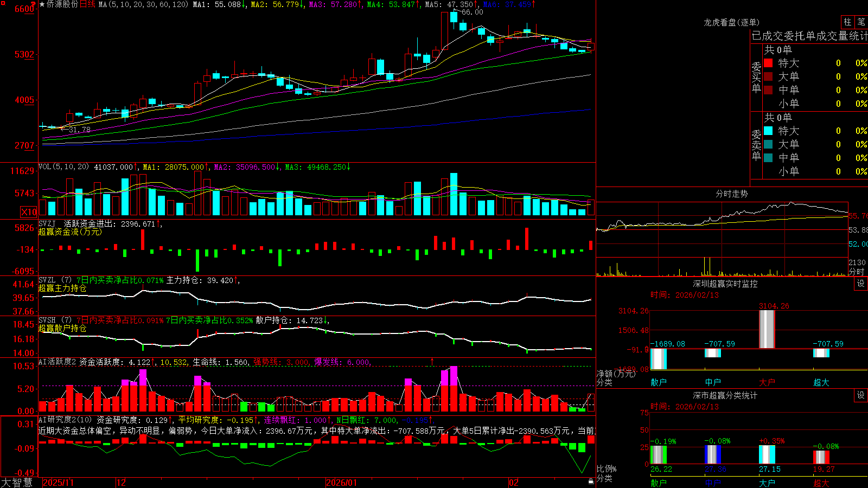Click the 龙虎看盘(逐单) panel title

coord(732,22)
